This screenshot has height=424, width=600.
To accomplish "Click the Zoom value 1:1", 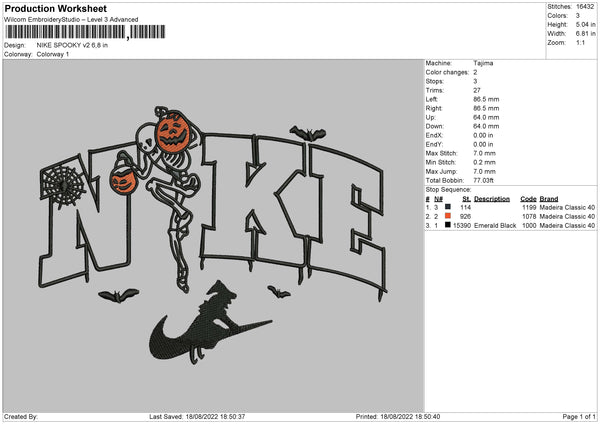I will point(580,42).
